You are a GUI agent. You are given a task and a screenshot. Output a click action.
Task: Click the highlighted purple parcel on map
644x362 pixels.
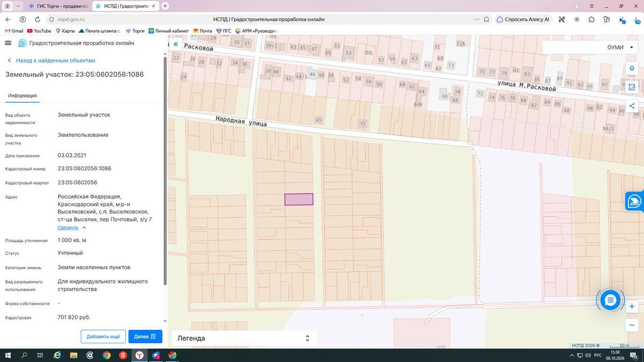point(298,200)
